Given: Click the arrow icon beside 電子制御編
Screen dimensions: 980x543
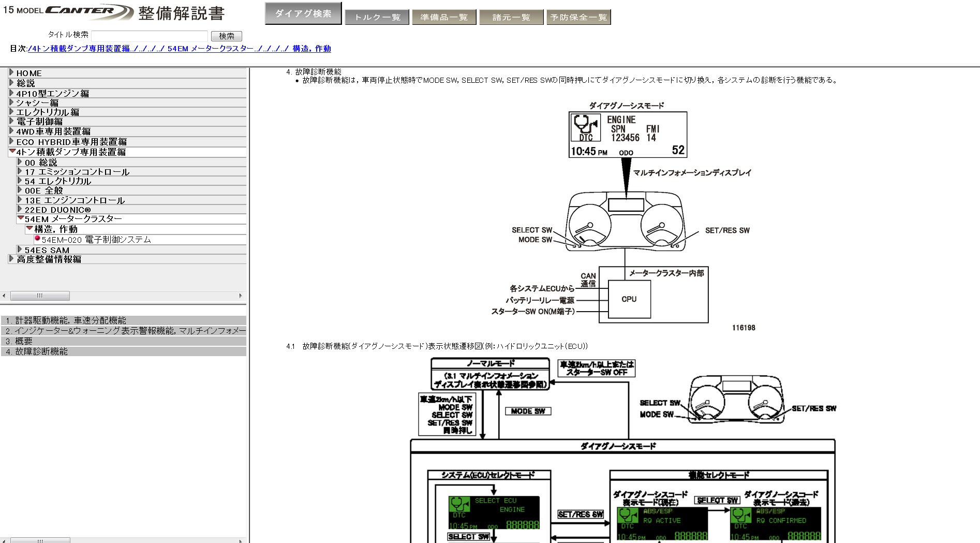Looking at the screenshot, I should 11,121.
